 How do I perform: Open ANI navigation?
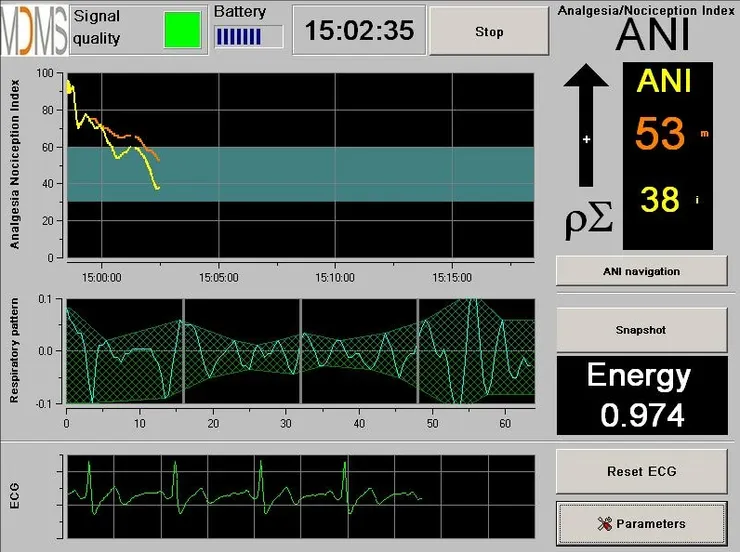pyautogui.click(x=641, y=271)
